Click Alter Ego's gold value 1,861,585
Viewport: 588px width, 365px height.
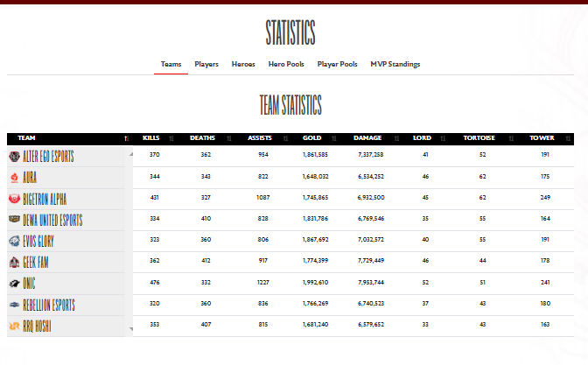315,155
